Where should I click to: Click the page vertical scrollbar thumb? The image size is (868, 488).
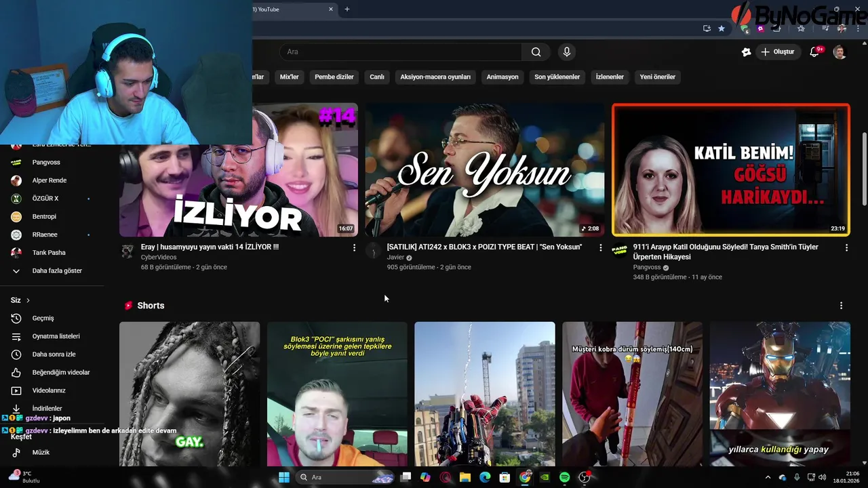click(x=864, y=169)
